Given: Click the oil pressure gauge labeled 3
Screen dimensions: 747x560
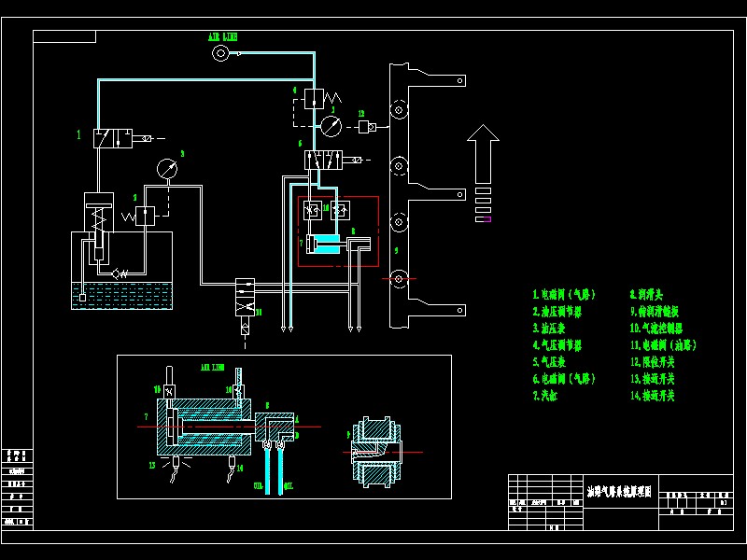Looking at the screenshot, I should pyautogui.click(x=166, y=168).
